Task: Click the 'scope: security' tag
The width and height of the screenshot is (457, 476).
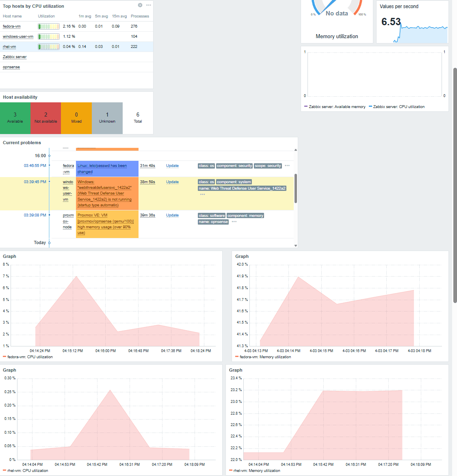Action: (x=268, y=166)
